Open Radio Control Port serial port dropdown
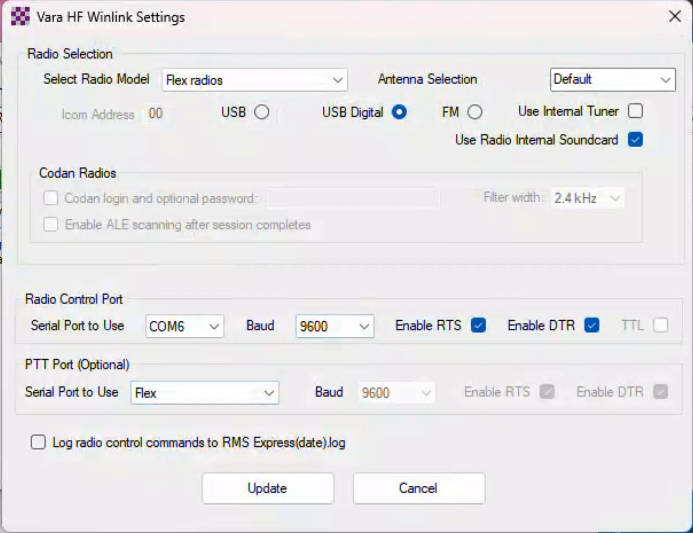Image resolution: width=693 pixels, height=533 pixels. pyautogui.click(x=184, y=327)
